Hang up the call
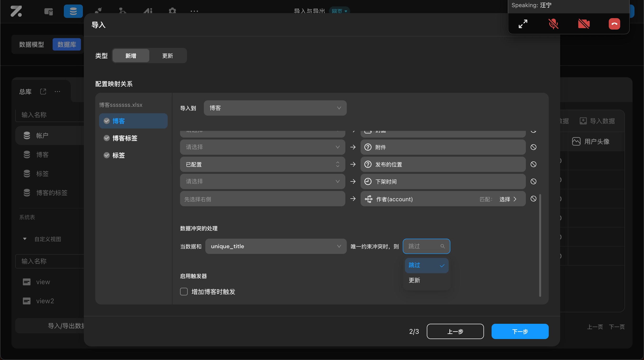Screen dimensions: 644x360 coord(614,24)
